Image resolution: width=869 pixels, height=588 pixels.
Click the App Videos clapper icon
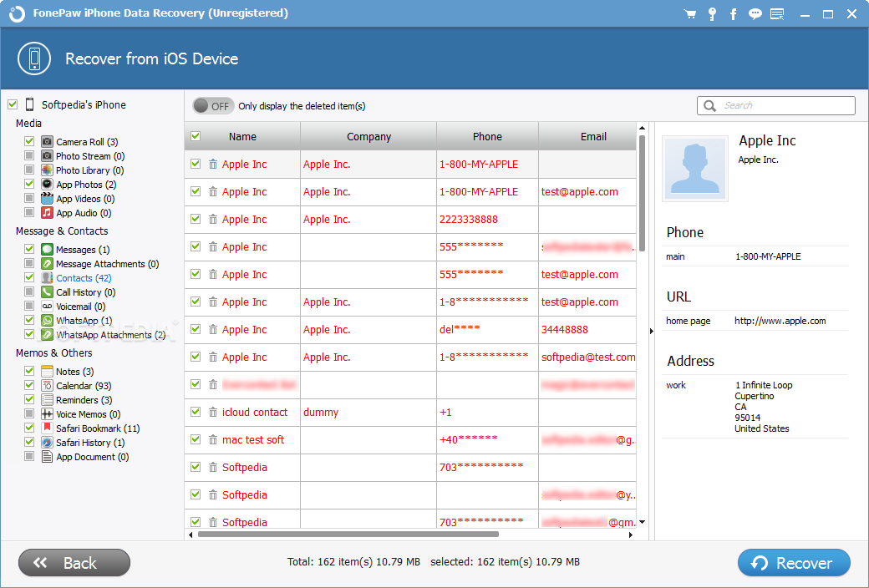pyautogui.click(x=47, y=199)
